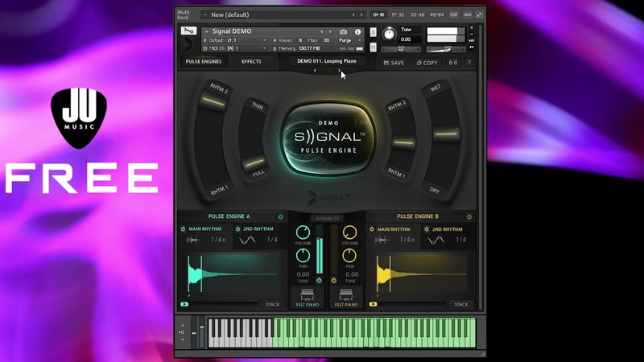Open the Purge dropdown menu
Screen dimensions: 644x362
(x=350, y=40)
